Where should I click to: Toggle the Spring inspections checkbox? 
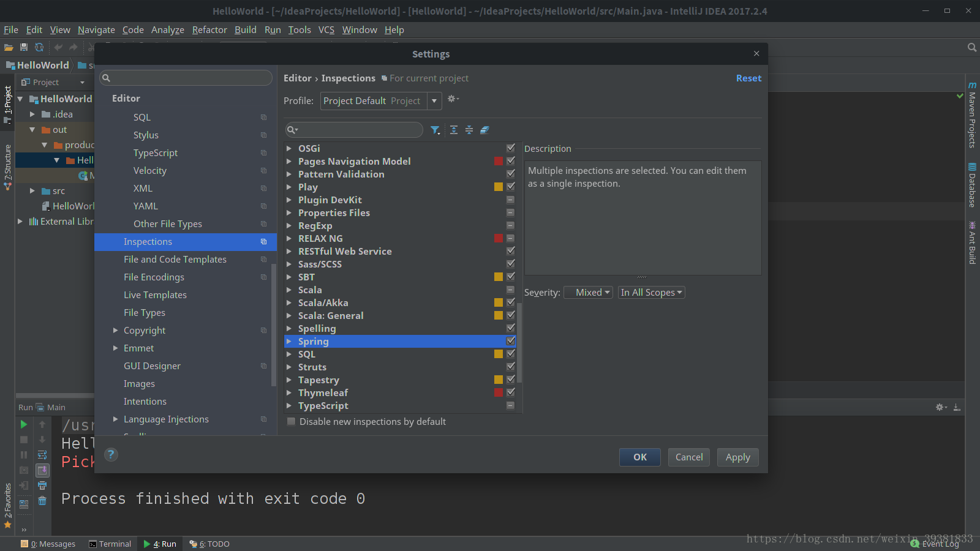pyautogui.click(x=511, y=341)
